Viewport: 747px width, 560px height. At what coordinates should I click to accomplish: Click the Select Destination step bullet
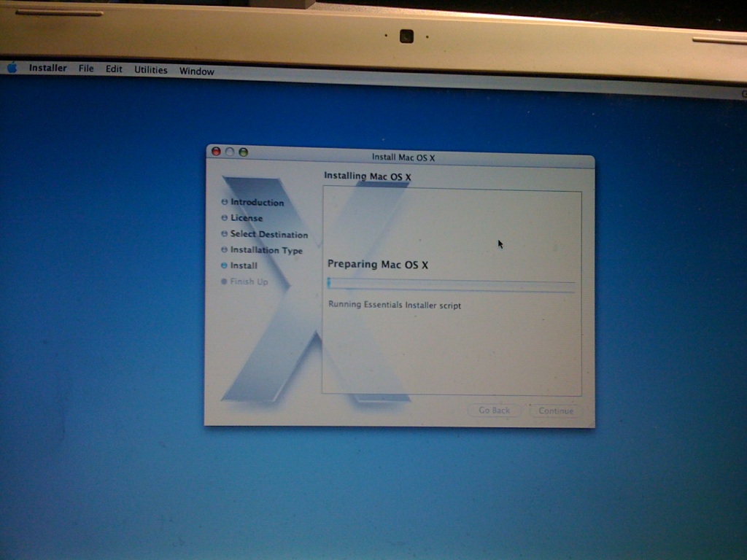coord(225,234)
